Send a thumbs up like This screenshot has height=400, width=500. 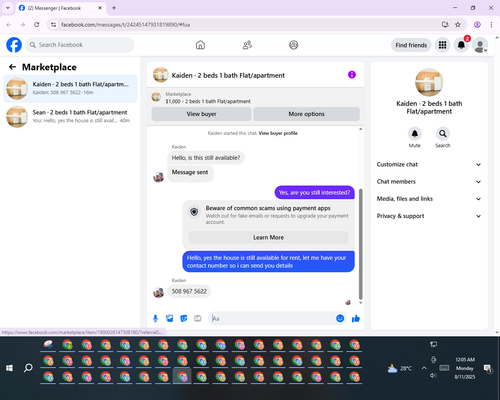click(356, 319)
